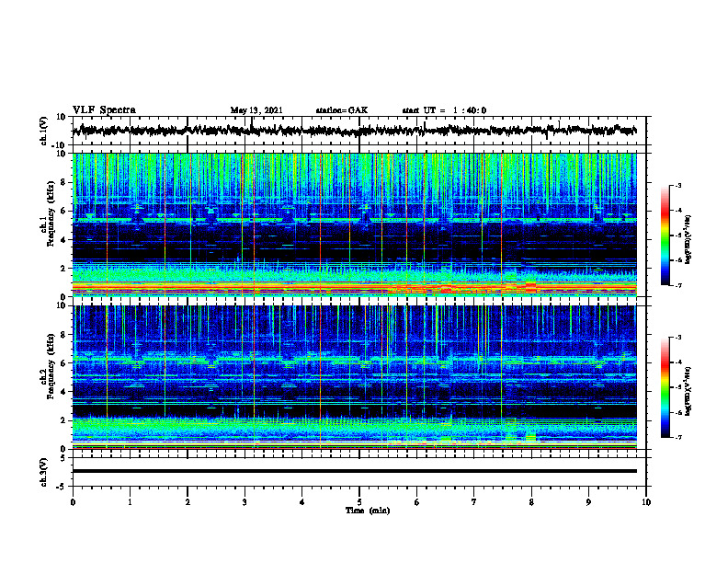The image size is (728, 563).
Task: Click the ch.2 "Frequency (kHz)" axis label
Action: point(51,366)
